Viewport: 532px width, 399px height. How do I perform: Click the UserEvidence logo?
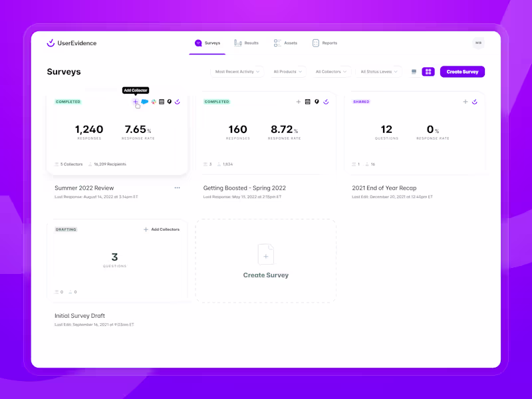(72, 43)
